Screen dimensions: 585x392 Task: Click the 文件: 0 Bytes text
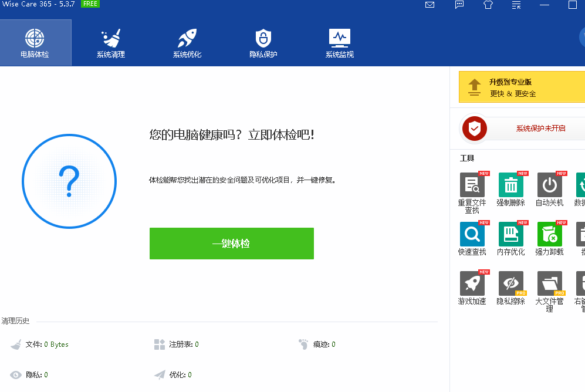(47, 344)
